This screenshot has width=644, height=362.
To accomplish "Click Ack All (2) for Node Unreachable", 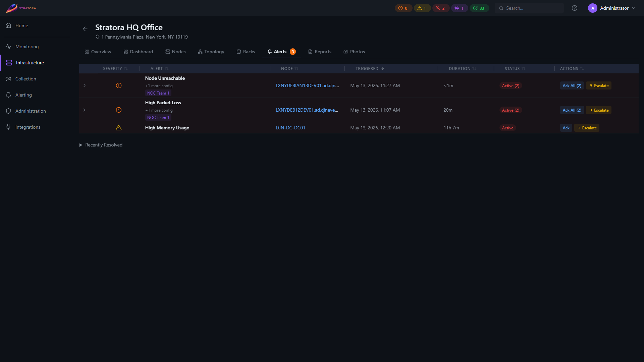I will click(572, 85).
